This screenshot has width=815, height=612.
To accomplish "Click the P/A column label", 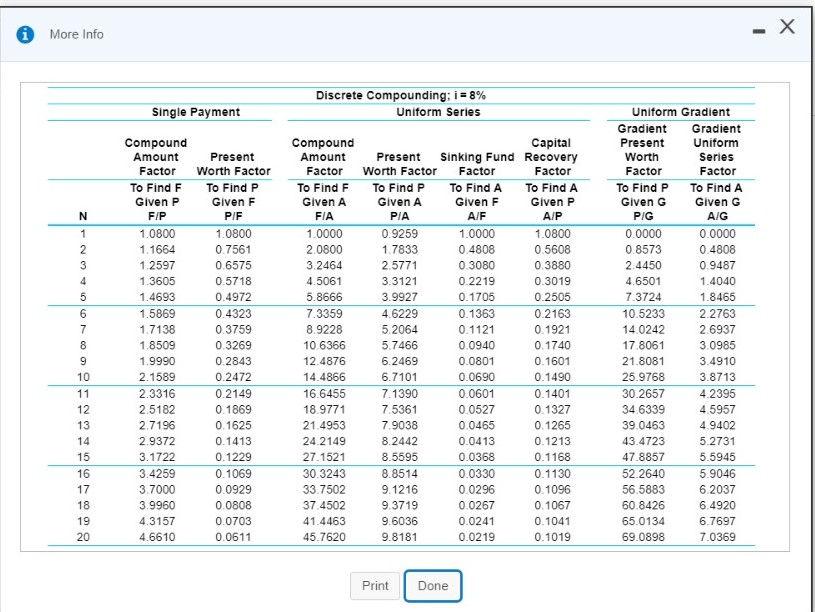I will (399, 216).
